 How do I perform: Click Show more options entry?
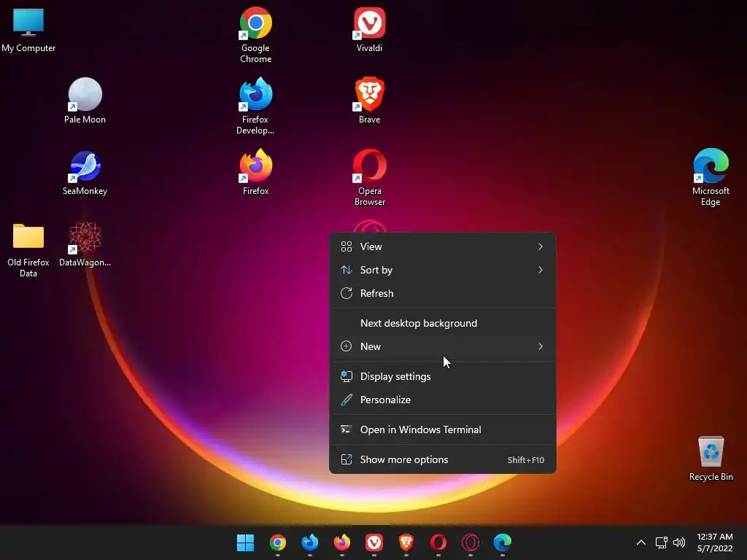click(x=443, y=460)
